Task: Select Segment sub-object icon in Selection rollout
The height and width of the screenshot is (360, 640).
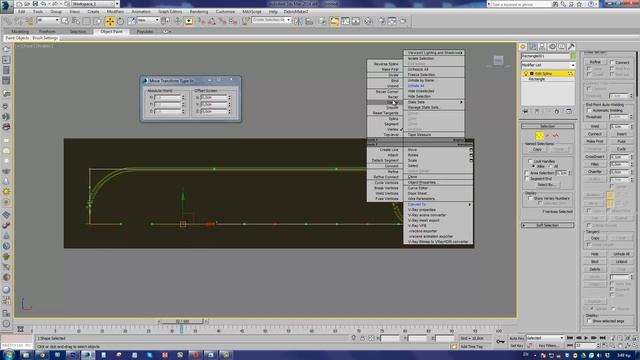Action: coord(548,136)
